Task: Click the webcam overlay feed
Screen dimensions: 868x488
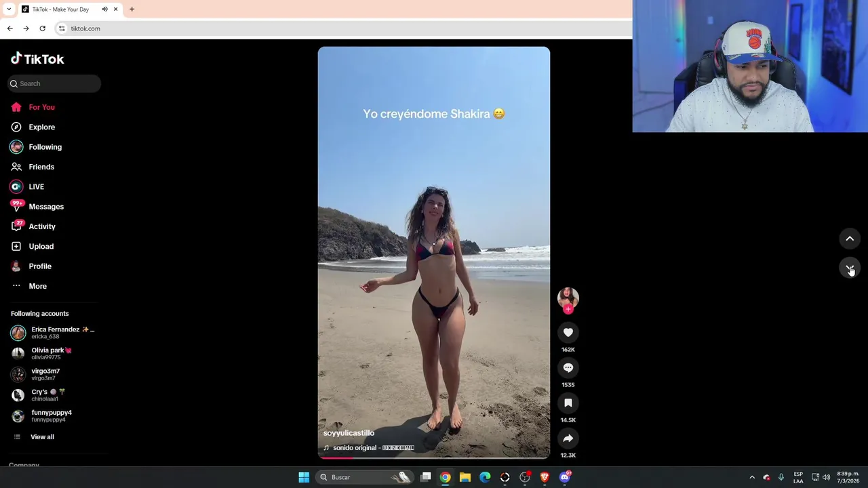Action: 750,66
